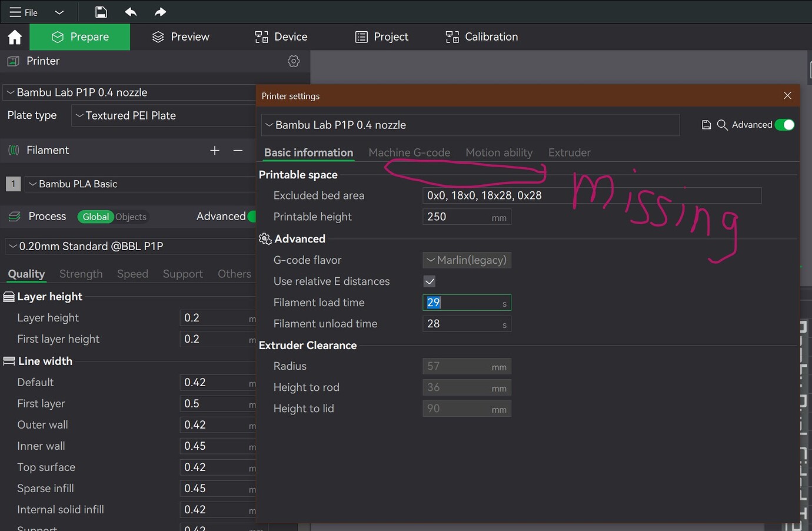
Task: Open the Textured PEI Plate type dropdown
Action: click(x=164, y=116)
